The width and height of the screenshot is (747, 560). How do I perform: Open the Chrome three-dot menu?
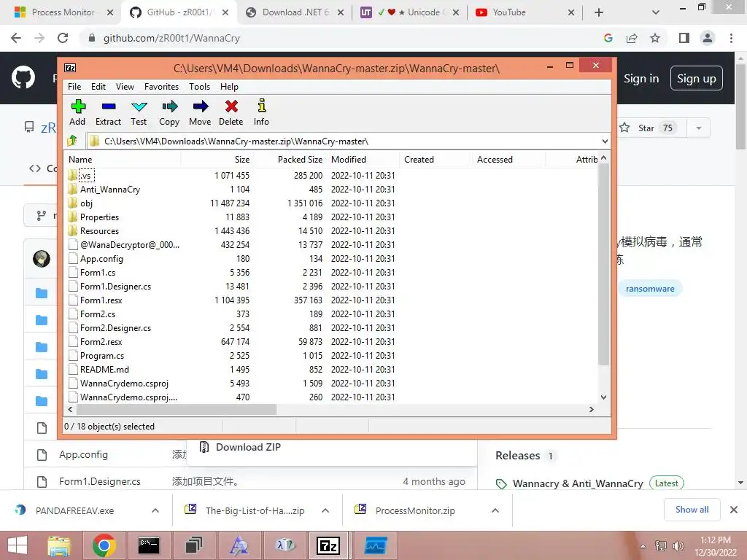[x=731, y=38]
